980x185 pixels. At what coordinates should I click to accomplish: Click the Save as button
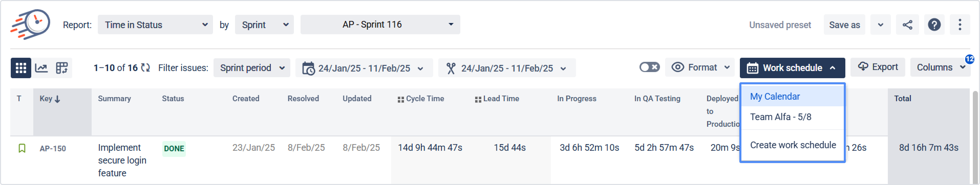click(x=844, y=25)
